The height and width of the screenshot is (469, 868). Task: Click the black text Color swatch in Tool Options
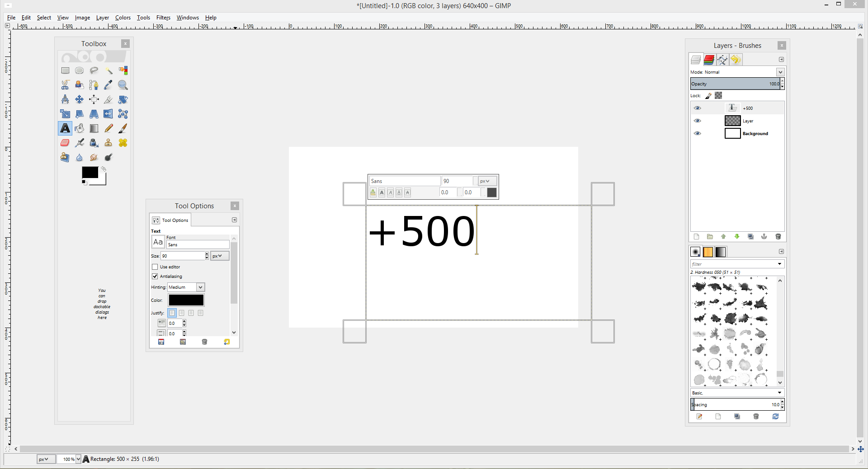coord(186,300)
